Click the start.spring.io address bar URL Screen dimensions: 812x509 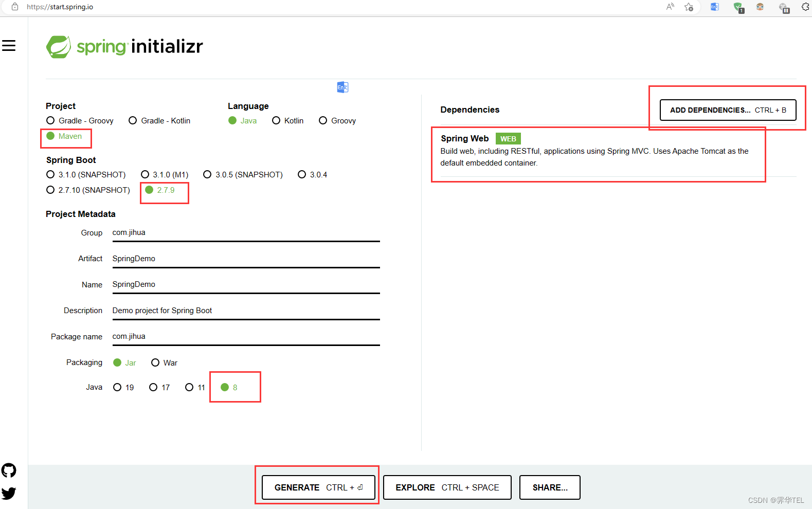(60, 7)
